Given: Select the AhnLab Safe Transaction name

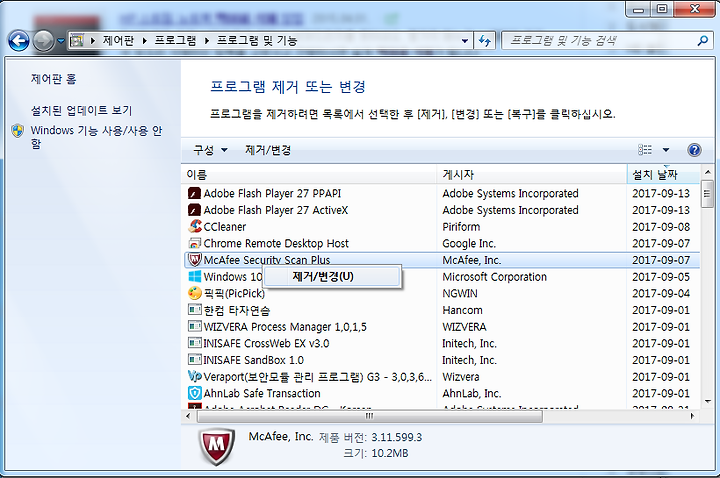Looking at the screenshot, I should [x=262, y=393].
